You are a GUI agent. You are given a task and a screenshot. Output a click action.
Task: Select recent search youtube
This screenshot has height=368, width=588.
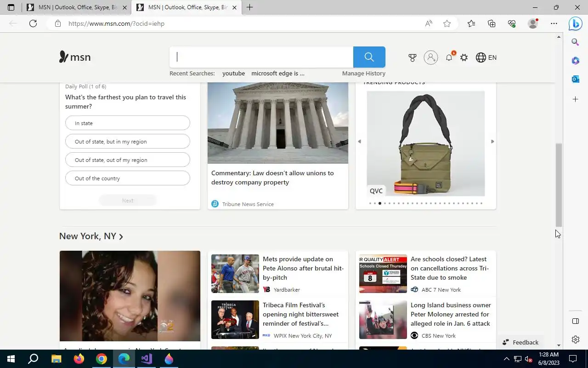(x=233, y=73)
